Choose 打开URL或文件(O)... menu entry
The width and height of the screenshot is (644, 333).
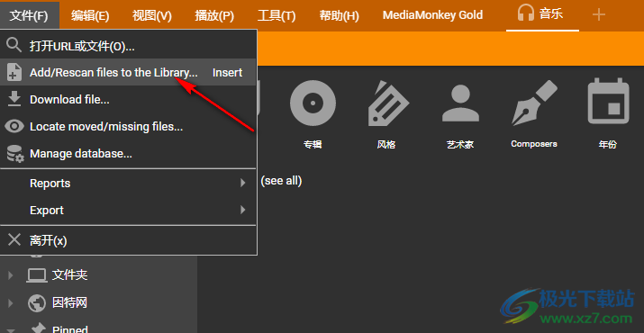tap(129, 46)
